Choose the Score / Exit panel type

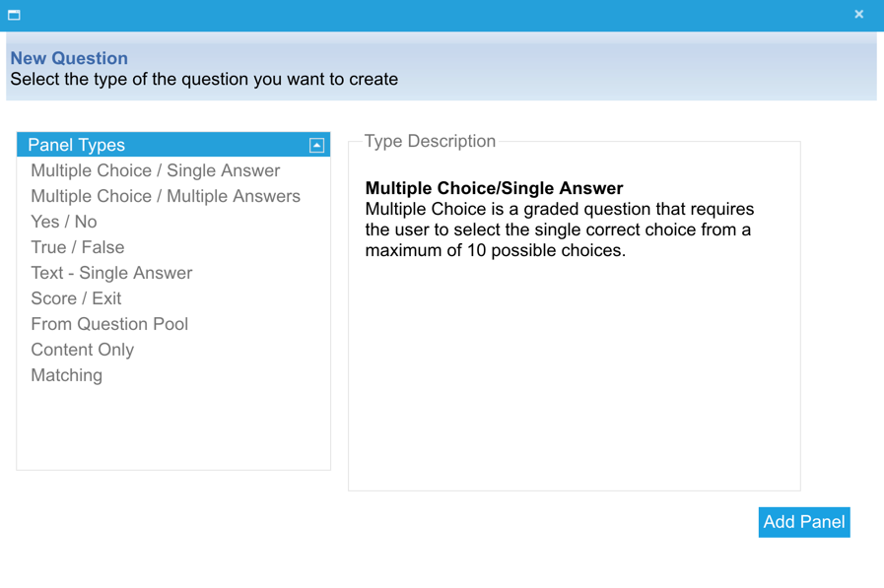coord(76,298)
